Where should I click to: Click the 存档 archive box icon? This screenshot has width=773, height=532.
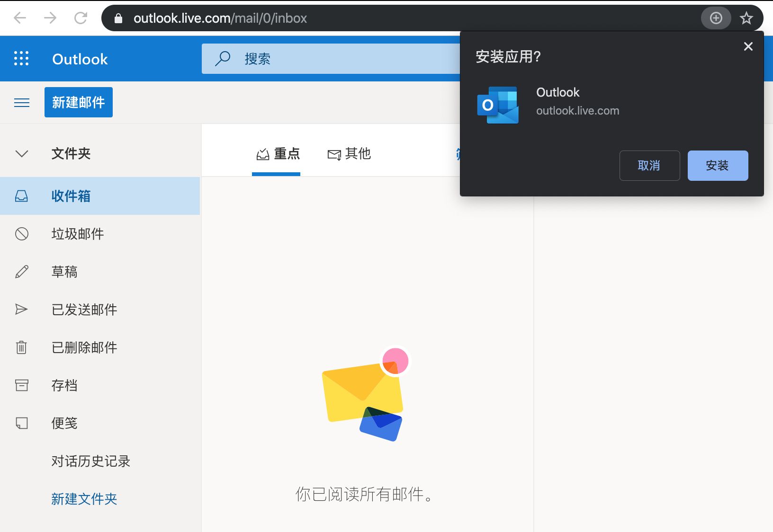[22, 385]
